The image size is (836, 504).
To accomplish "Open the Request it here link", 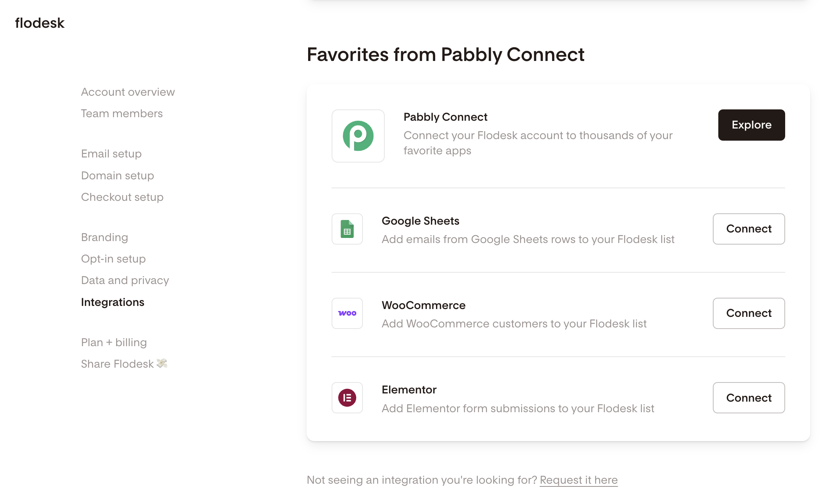I will click(578, 480).
